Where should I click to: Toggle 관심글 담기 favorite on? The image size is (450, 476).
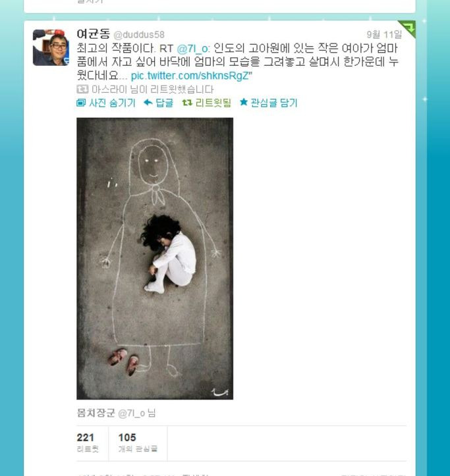pyautogui.click(x=268, y=103)
